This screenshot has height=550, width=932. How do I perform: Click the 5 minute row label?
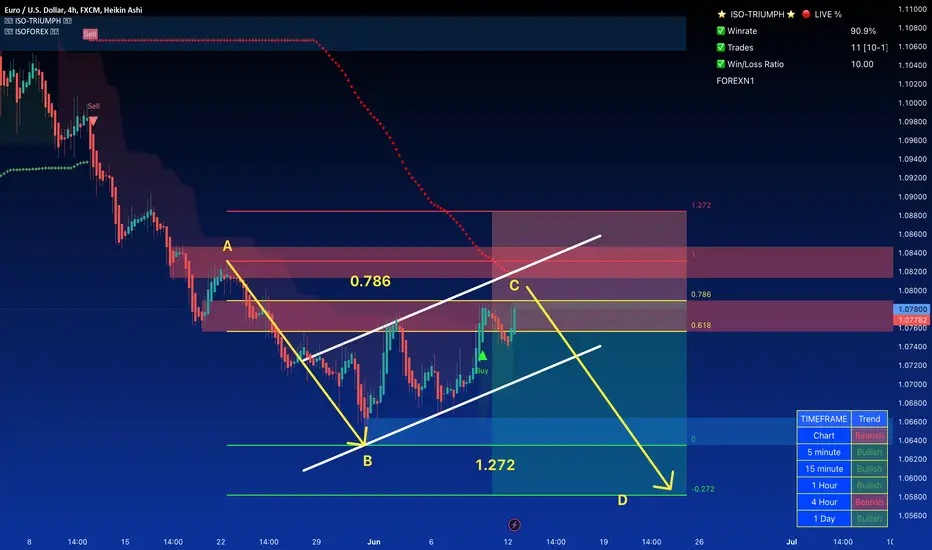pos(824,452)
